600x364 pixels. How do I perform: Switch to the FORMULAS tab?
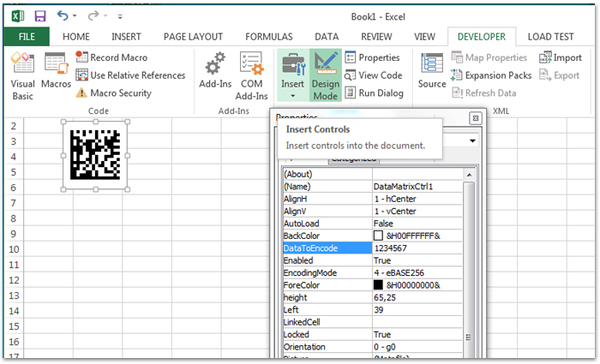click(269, 37)
